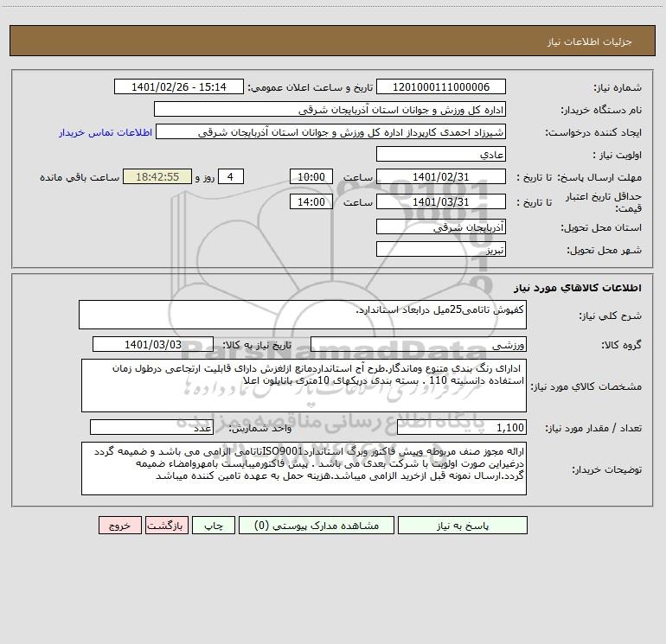Click the label 'تاریخ و ساعت اعلان عمومی:'
This screenshot has width=666, height=644.
(x=310, y=88)
